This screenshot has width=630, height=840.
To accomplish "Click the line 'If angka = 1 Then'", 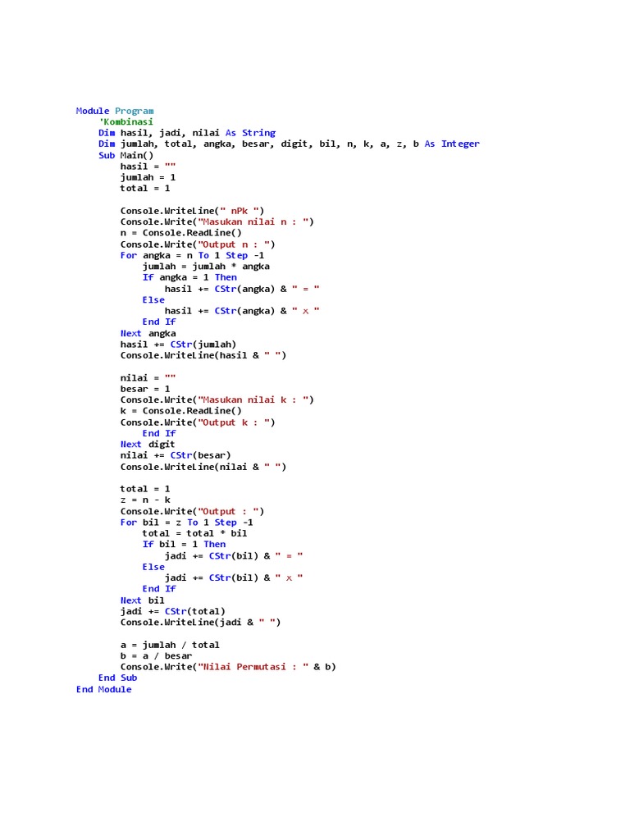I will (x=189, y=277).
